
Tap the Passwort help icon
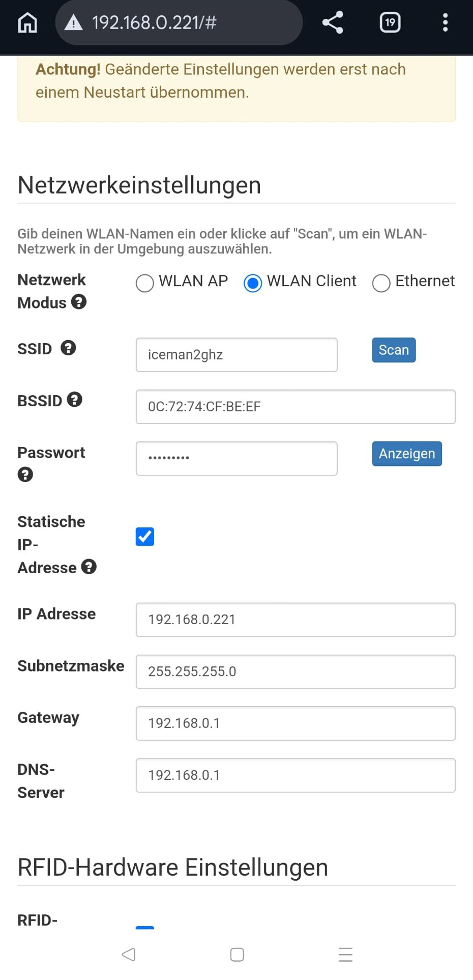pos(25,474)
